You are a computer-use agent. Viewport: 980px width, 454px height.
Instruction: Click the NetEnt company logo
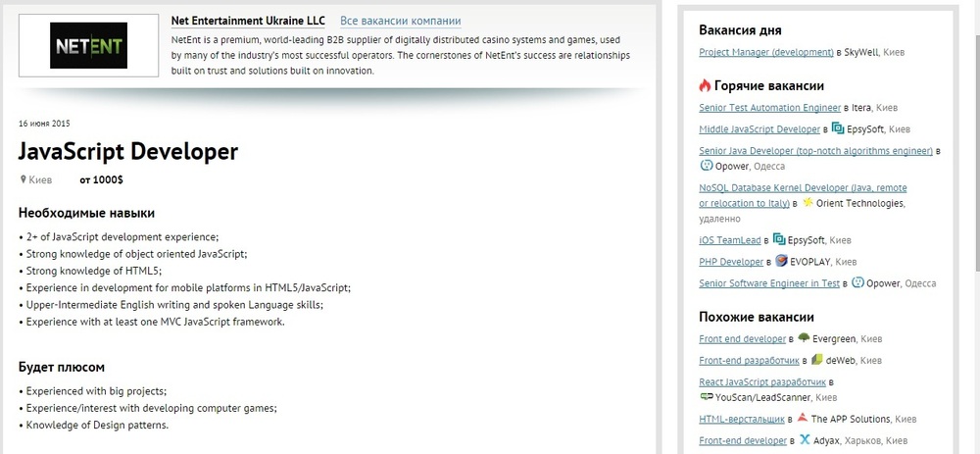pos(89,46)
